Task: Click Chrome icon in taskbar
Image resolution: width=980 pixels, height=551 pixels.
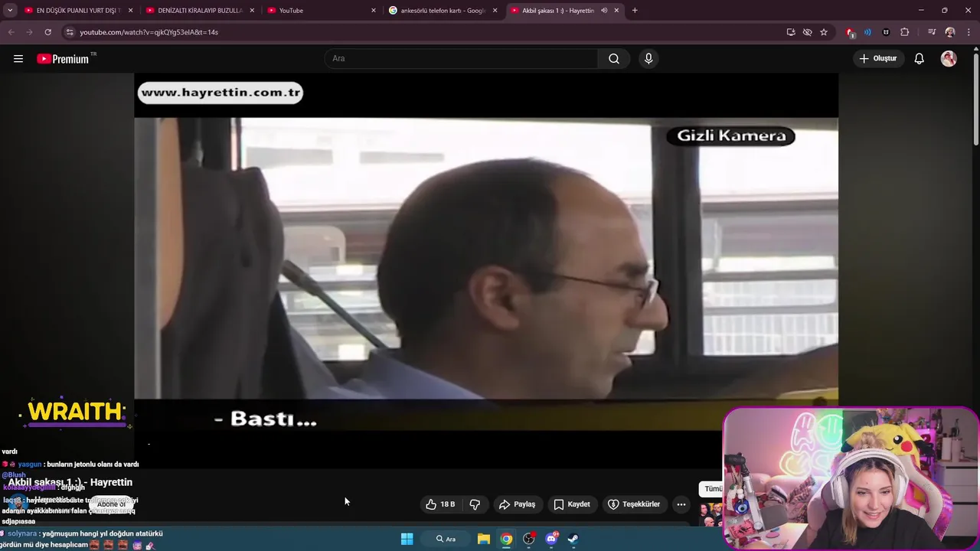Action: tap(506, 539)
